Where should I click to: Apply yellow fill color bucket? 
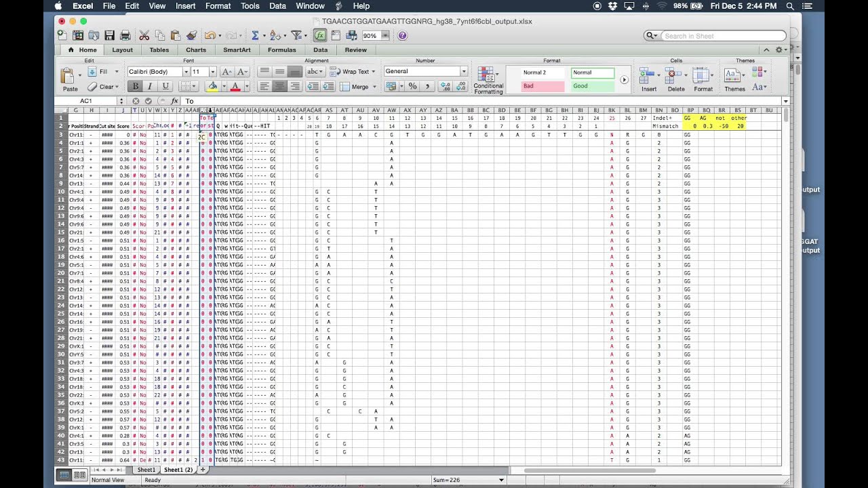[212, 86]
